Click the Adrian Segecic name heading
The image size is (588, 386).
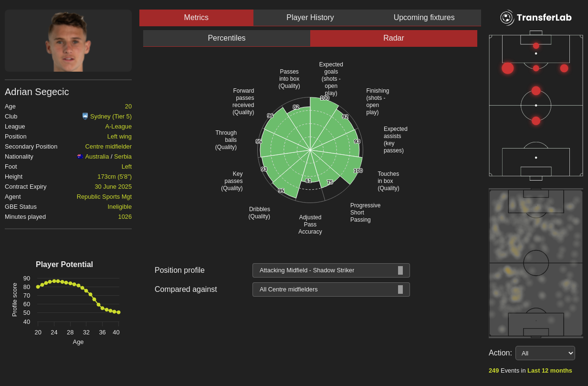tap(37, 92)
